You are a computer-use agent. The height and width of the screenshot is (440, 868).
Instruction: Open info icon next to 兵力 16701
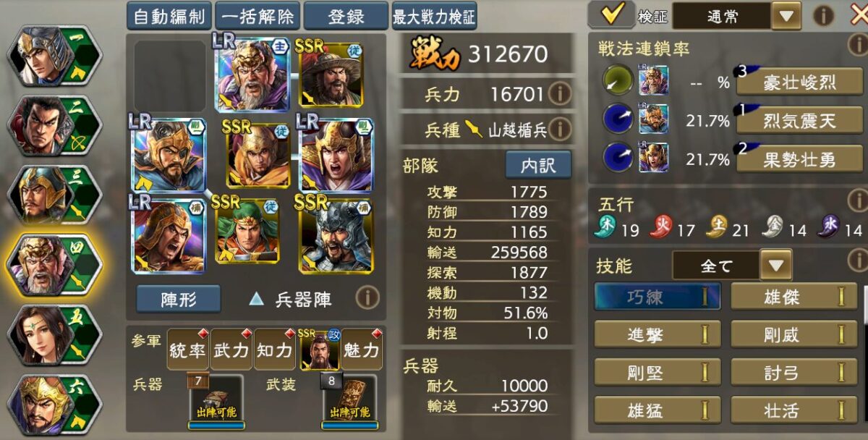click(560, 93)
